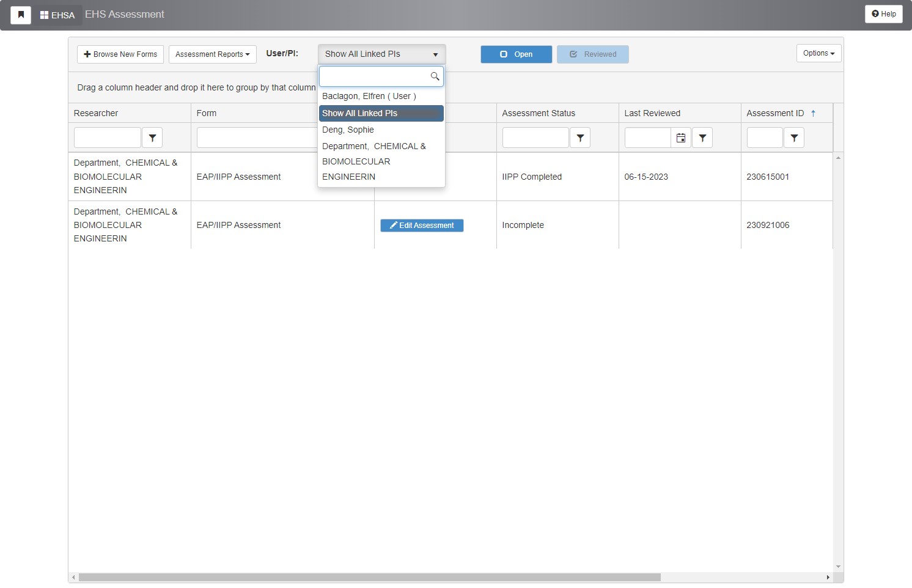Select Baclagon, Elfren (User) option
The width and height of the screenshot is (912, 588).
point(381,96)
